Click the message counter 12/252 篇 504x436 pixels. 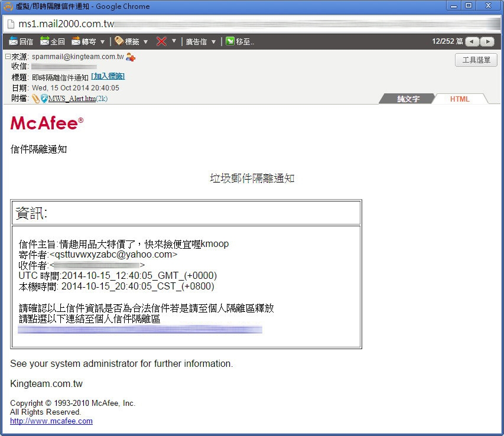447,41
